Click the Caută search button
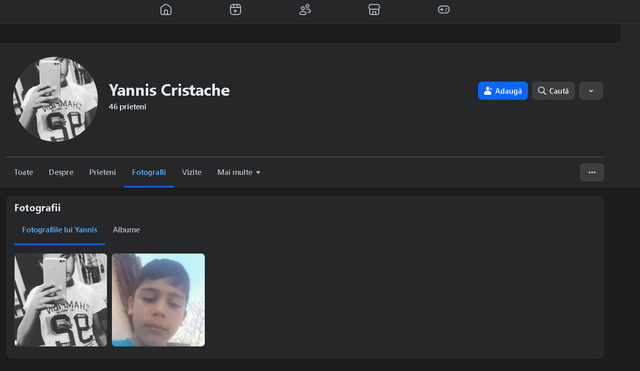The image size is (640, 371). 553,91
